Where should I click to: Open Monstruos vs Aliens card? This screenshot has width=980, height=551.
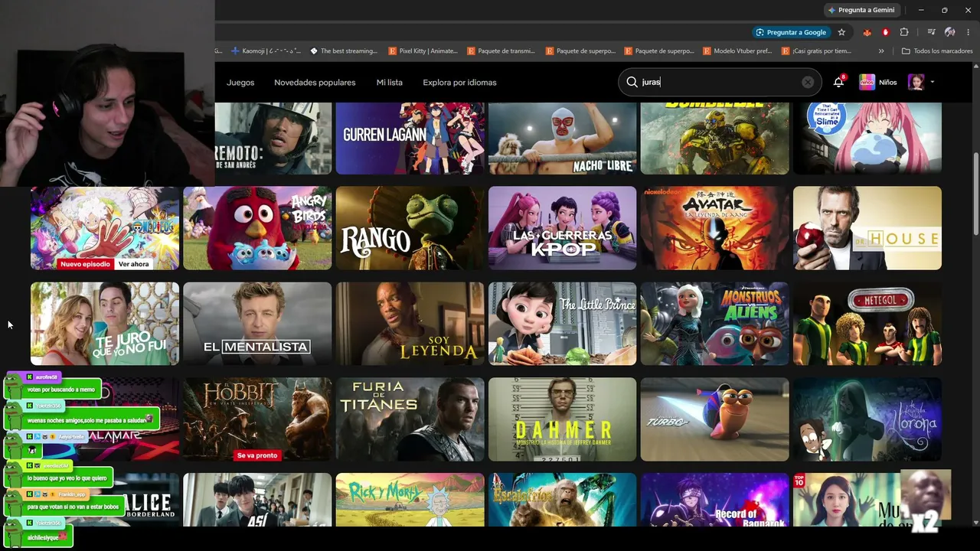[714, 324]
